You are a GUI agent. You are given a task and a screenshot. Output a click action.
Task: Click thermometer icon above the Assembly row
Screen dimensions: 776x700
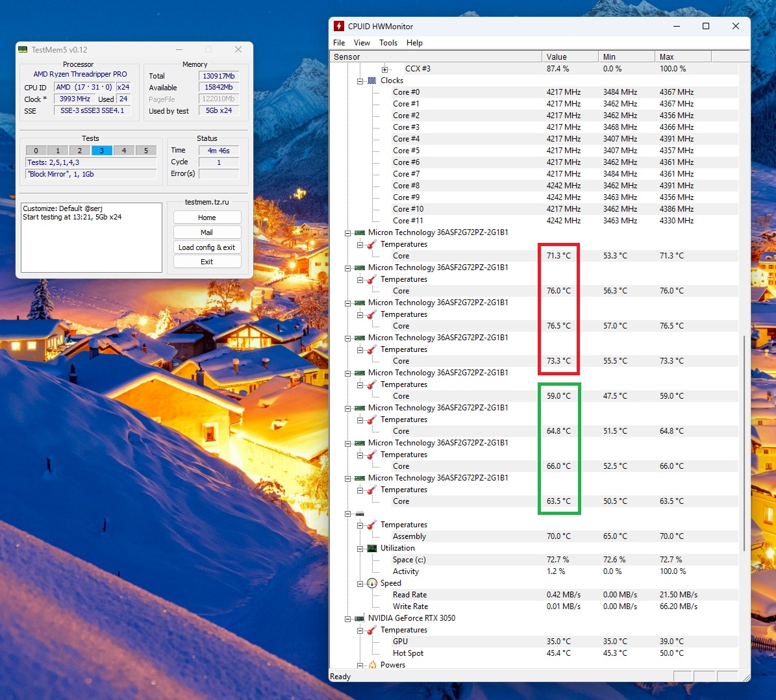click(x=371, y=525)
